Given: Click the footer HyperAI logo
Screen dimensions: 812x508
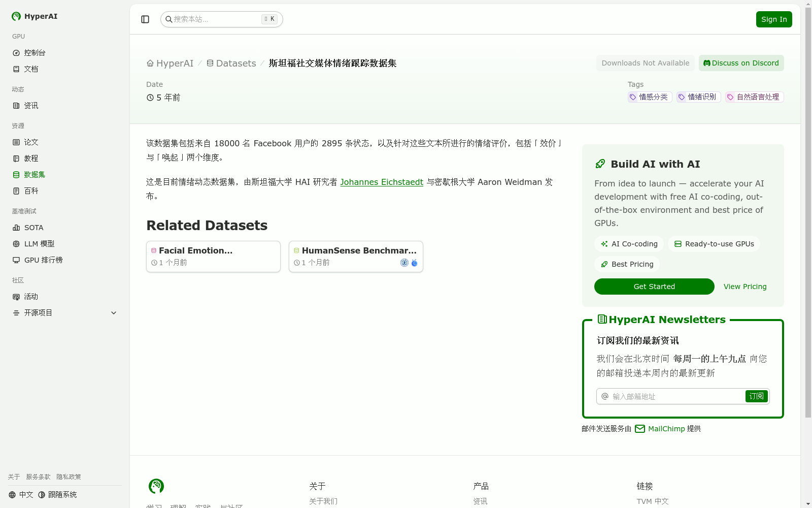Looking at the screenshot, I should pos(156,486).
